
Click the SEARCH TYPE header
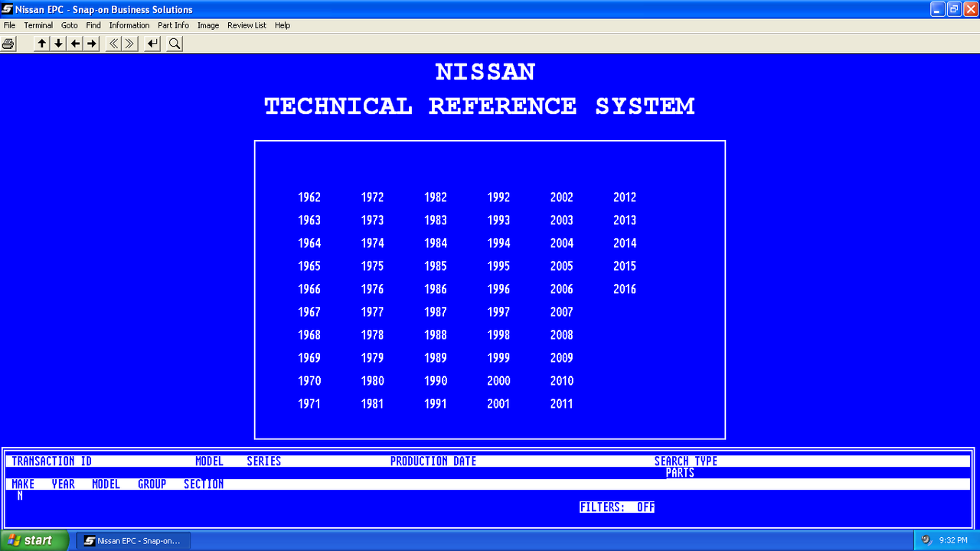coord(686,461)
